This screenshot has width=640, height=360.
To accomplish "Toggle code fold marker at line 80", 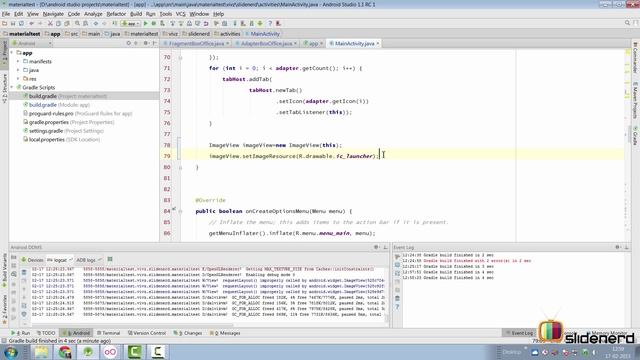I will tap(180, 167).
